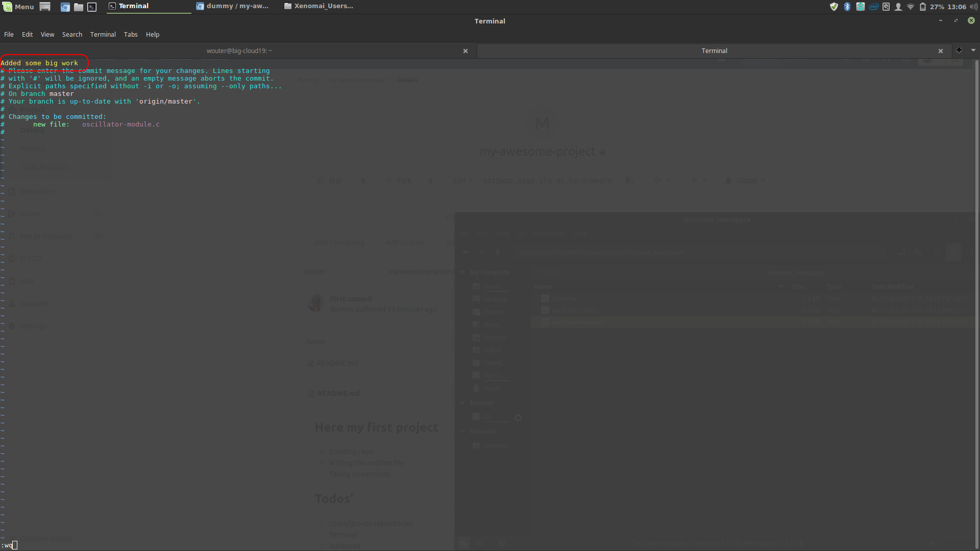Switch to the Terminal window in taskbar
The height and width of the screenshot is (551, 980).
149,6
